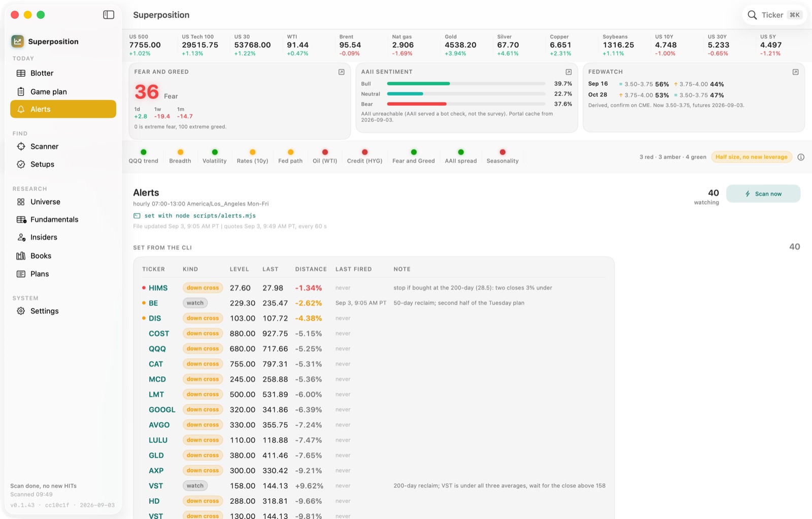Go to the Blotter page
The height and width of the screenshot is (519, 812).
[x=63, y=73]
